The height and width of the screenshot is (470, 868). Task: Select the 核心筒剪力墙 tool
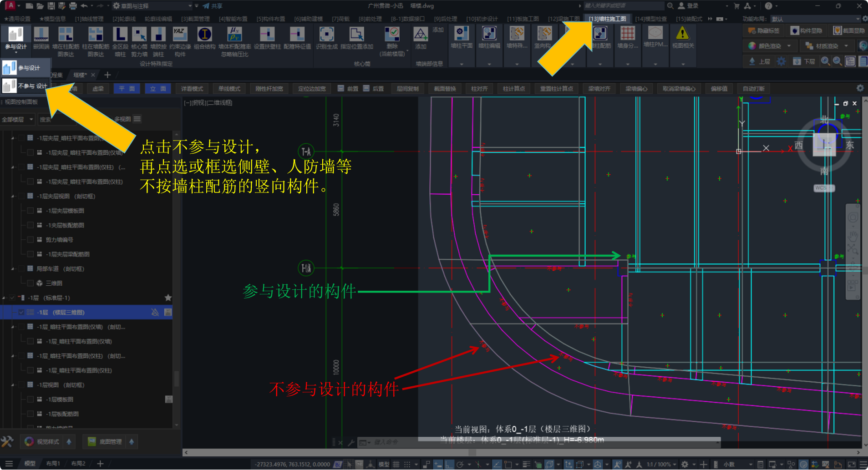(x=139, y=35)
